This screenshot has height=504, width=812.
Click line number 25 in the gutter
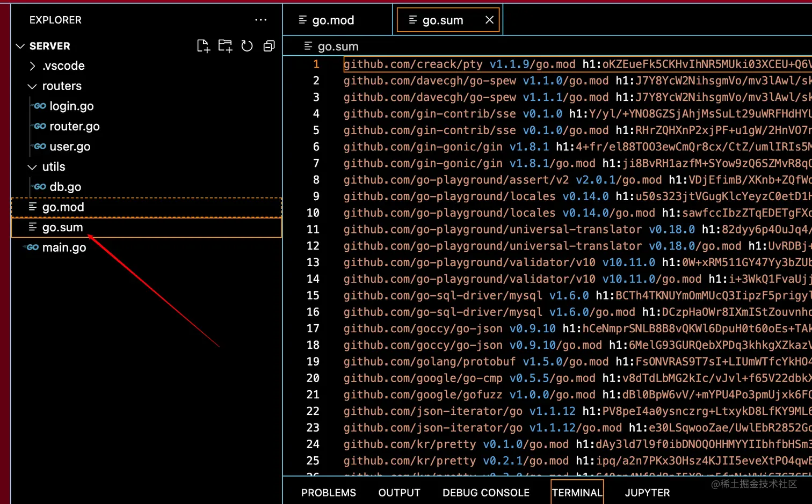pyautogui.click(x=313, y=461)
